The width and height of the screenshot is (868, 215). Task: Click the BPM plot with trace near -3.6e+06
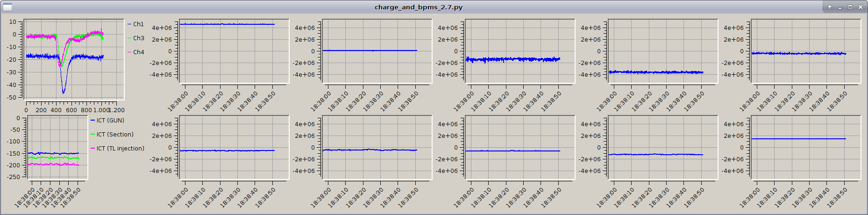coord(662,51)
